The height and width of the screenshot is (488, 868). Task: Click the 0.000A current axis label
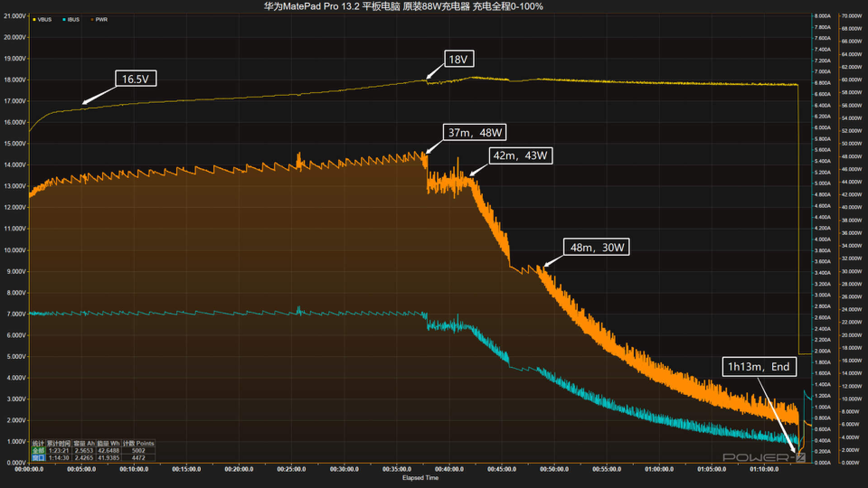point(822,462)
